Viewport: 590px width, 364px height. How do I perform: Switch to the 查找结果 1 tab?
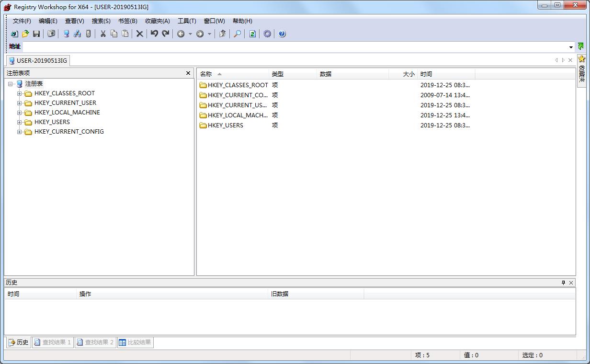click(53, 342)
